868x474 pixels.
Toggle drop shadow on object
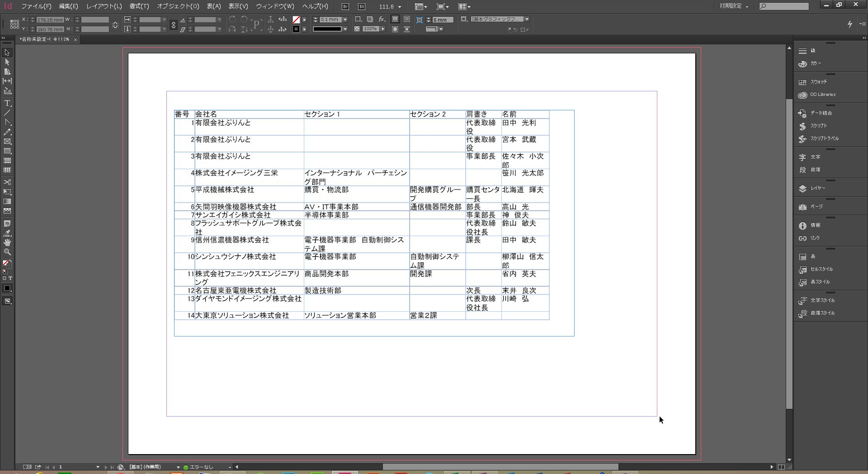(x=370, y=19)
